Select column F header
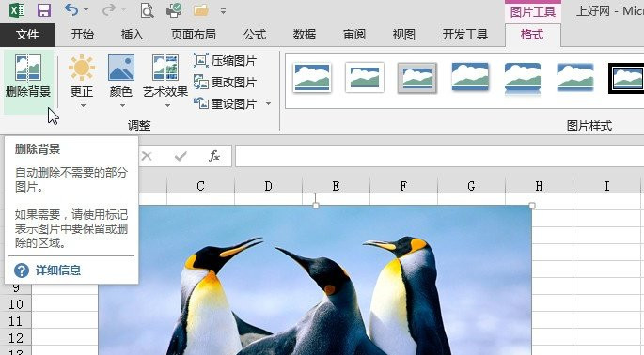The width and height of the screenshot is (644, 355). [403, 186]
